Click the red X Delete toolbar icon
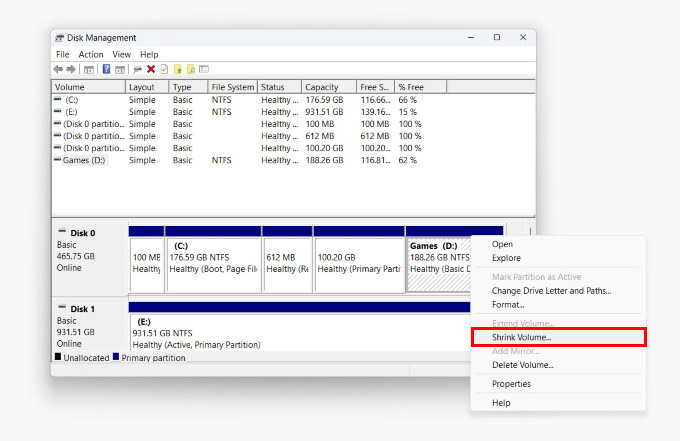680x441 pixels. coord(151,69)
